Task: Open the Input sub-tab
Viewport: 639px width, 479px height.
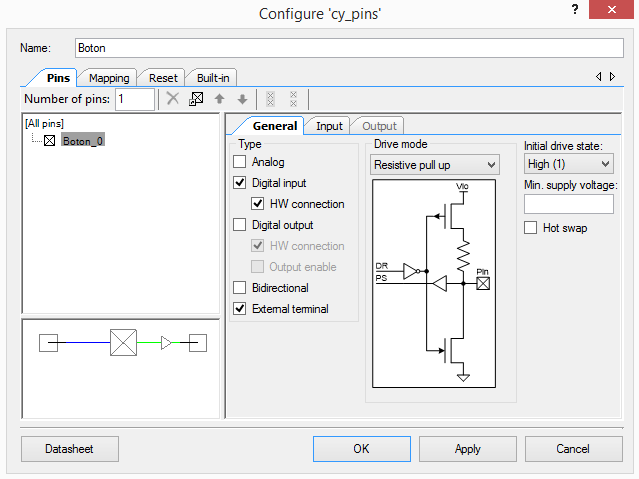Action: [329, 126]
